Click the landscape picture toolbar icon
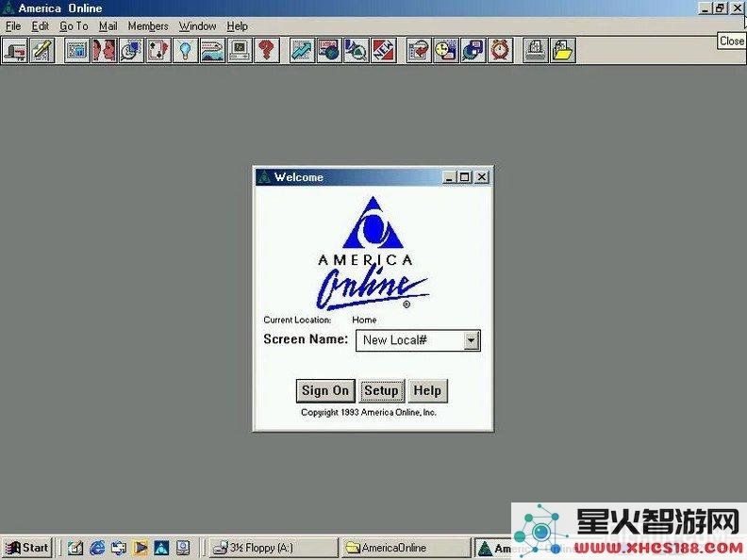The image size is (747, 560). click(213, 50)
